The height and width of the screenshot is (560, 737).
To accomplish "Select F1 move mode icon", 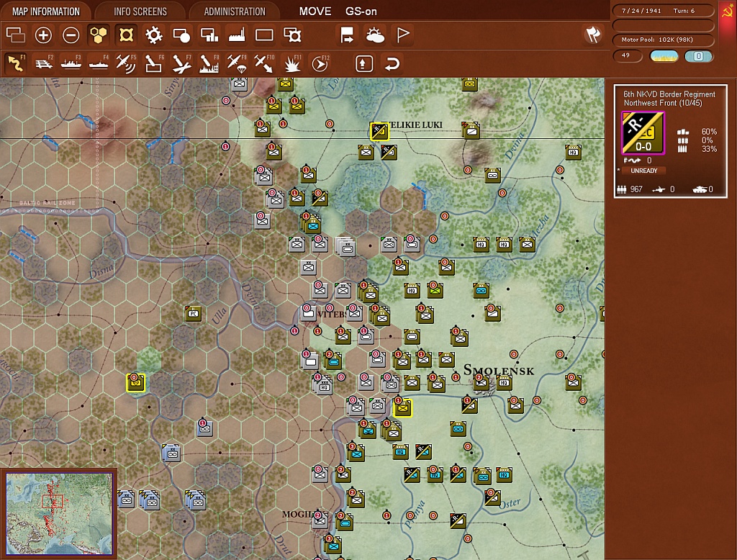I will 16,63.
